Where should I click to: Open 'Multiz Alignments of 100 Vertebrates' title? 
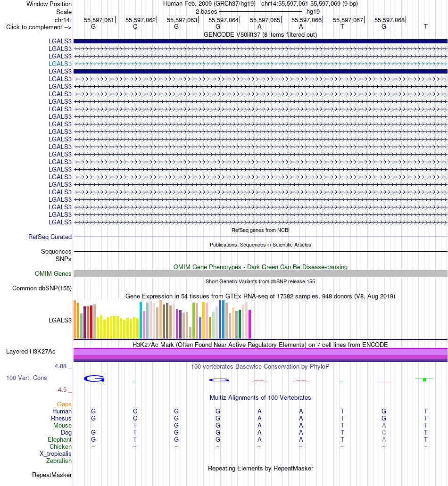260,398
